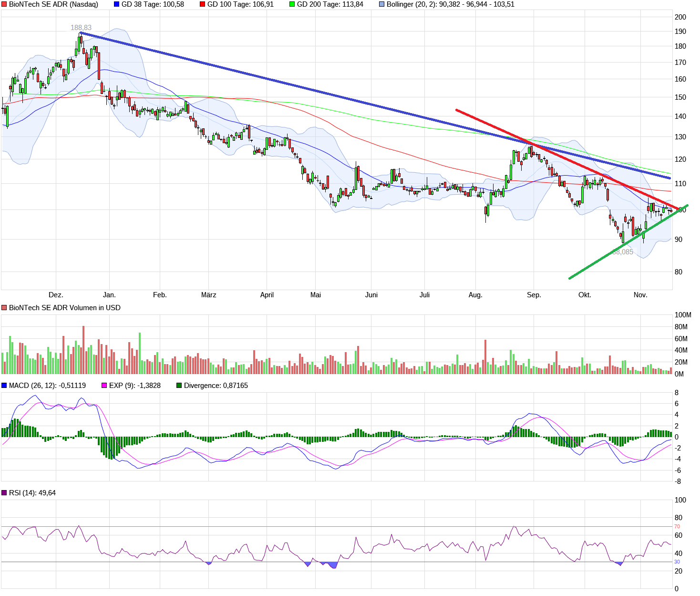Image resolution: width=700 pixels, height=596 pixels.
Task: Click the "20" label on the RSI axis
Action: coord(679,571)
